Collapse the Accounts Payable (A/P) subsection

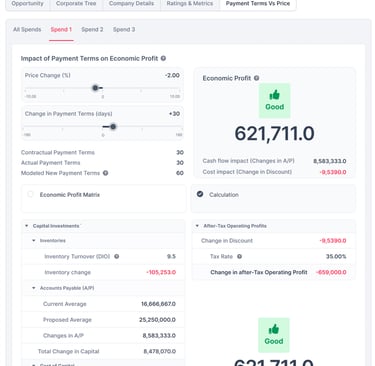point(34,288)
